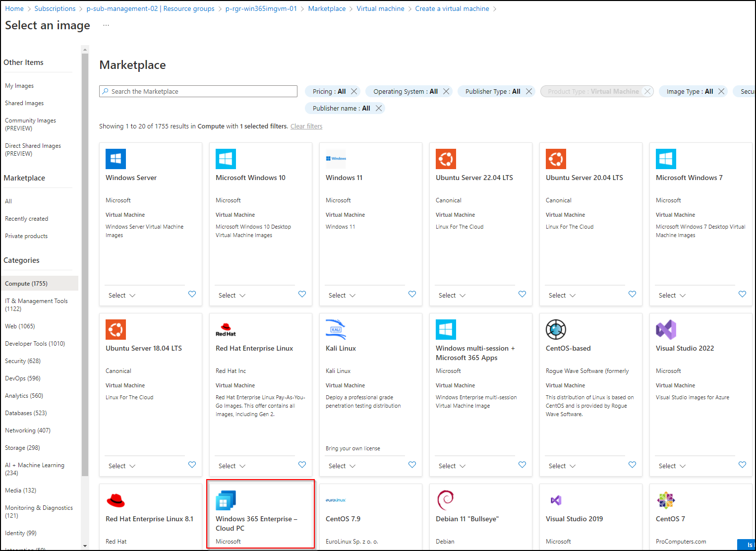Image resolution: width=756 pixels, height=551 pixels.
Task: Select the Compute (1755) category
Action: 40,283
